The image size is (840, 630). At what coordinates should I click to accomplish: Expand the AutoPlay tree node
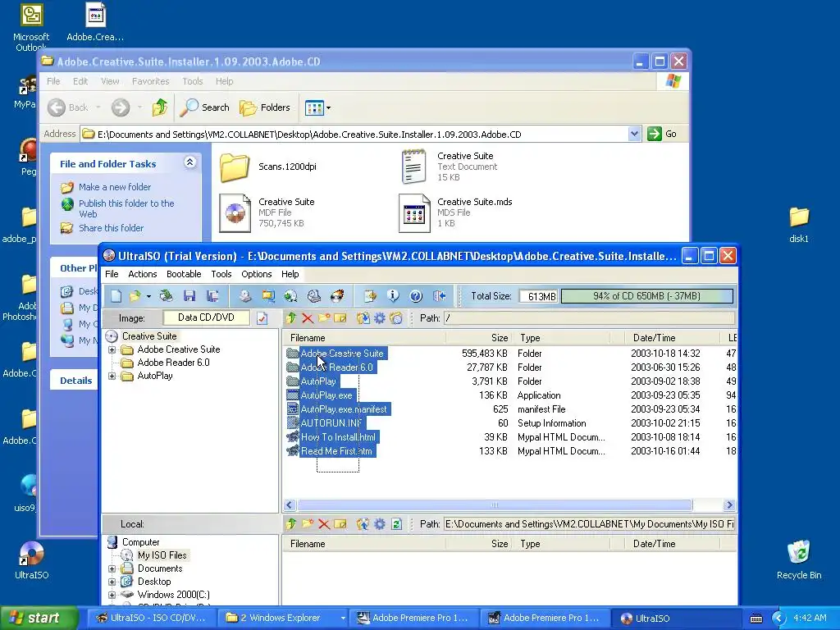[112, 376]
